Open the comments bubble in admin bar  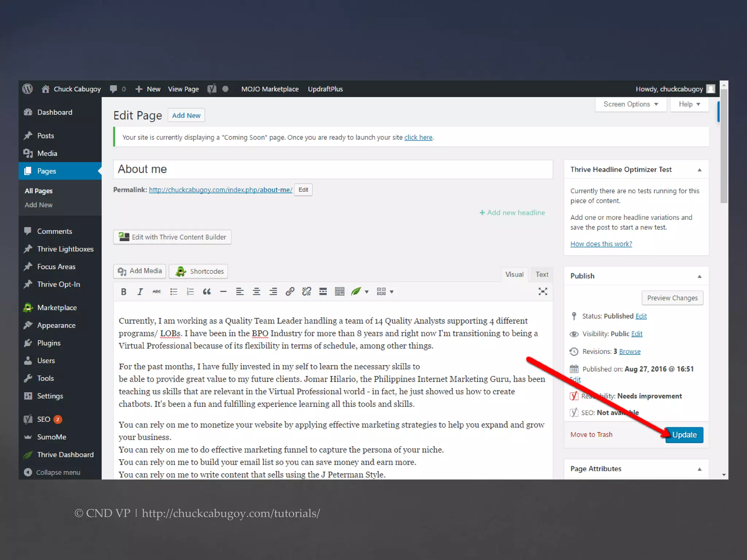tap(117, 89)
